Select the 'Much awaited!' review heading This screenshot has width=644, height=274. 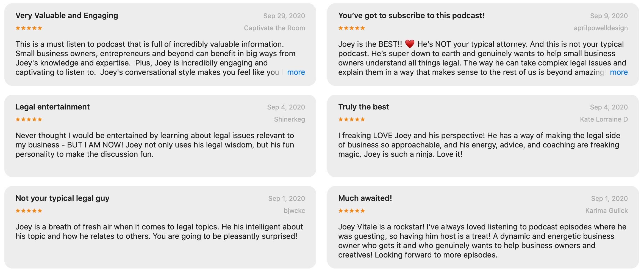(365, 198)
